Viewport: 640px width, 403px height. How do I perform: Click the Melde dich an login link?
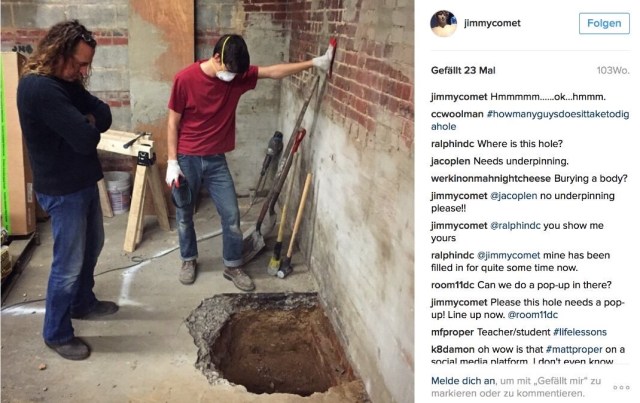pos(463,381)
